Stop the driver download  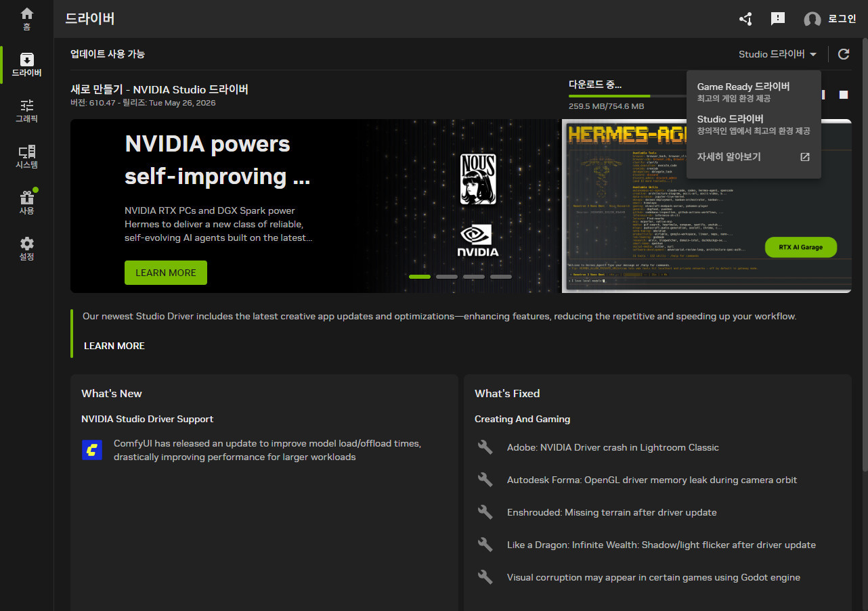844,95
